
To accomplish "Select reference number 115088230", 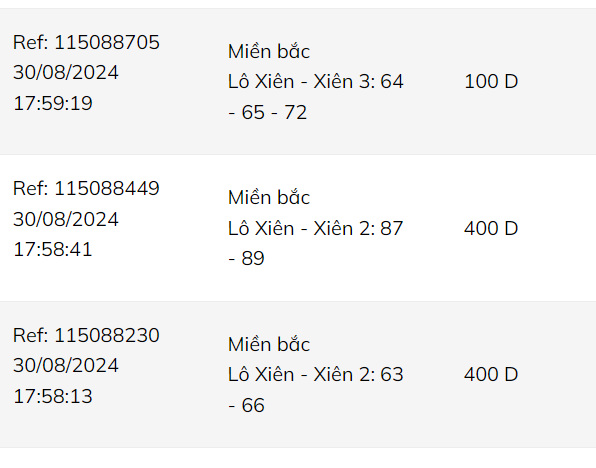I will [x=86, y=335].
